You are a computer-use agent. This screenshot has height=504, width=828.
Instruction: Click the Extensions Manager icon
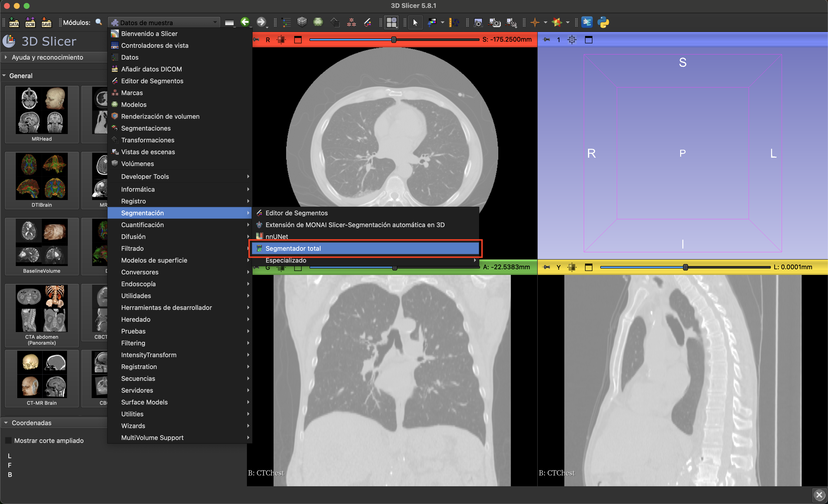(x=587, y=22)
